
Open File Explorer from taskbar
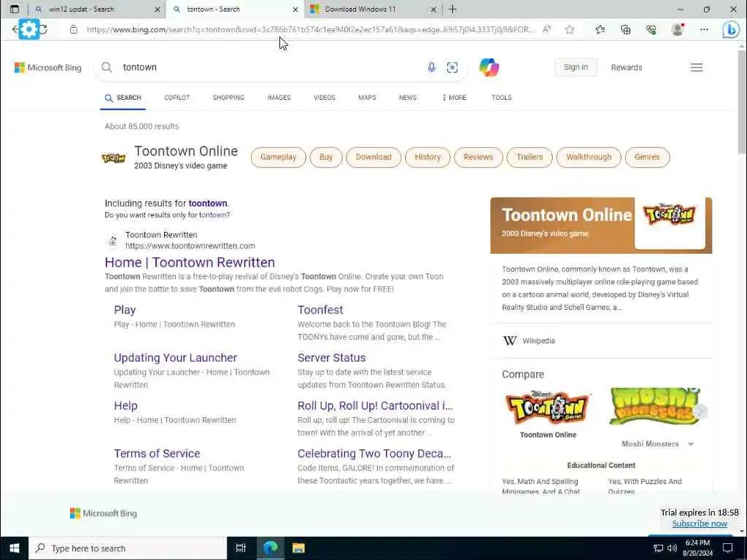pos(298,548)
